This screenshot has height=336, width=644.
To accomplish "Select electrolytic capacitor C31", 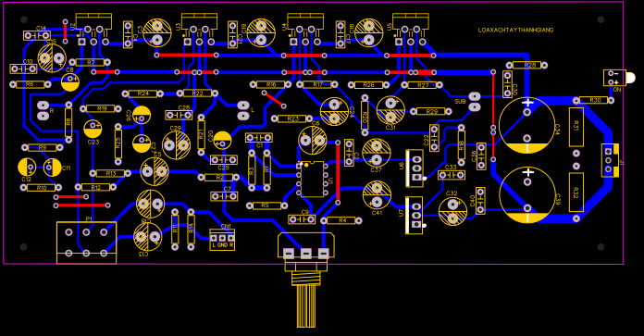I will [x=390, y=110].
